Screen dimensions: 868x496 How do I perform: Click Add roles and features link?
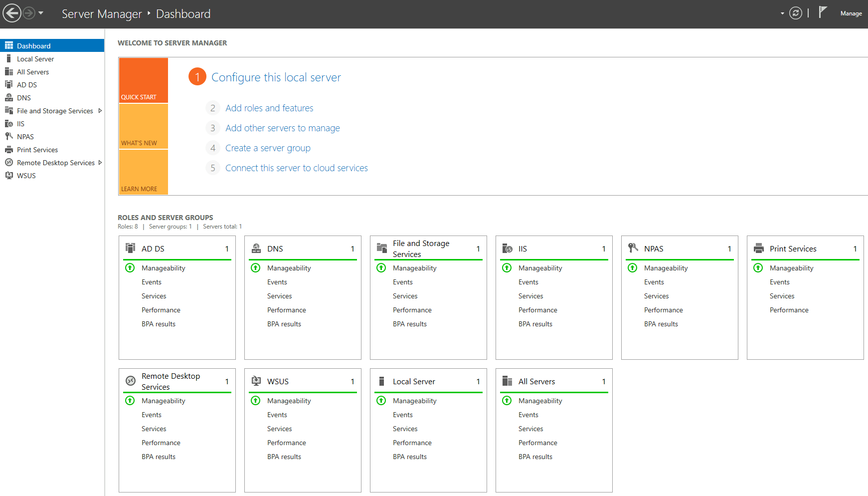(269, 108)
